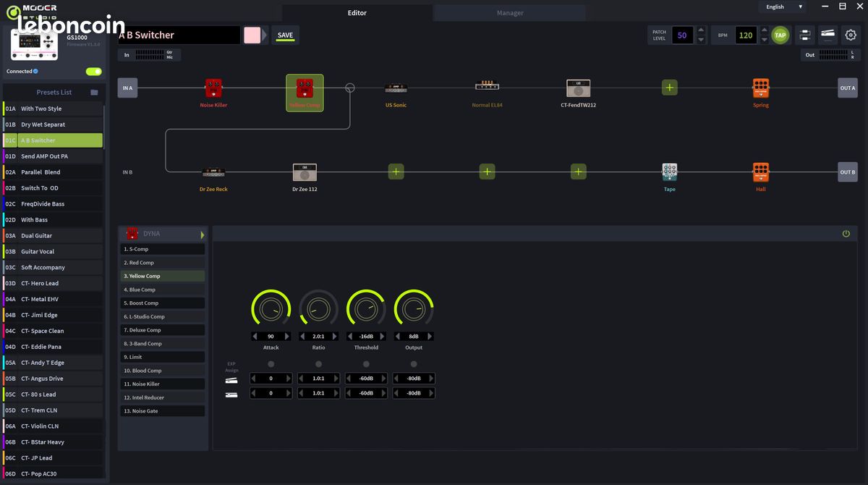This screenshot has width=868, height=485.
Task: Click the OUT A output block
Action: (848, 88)
